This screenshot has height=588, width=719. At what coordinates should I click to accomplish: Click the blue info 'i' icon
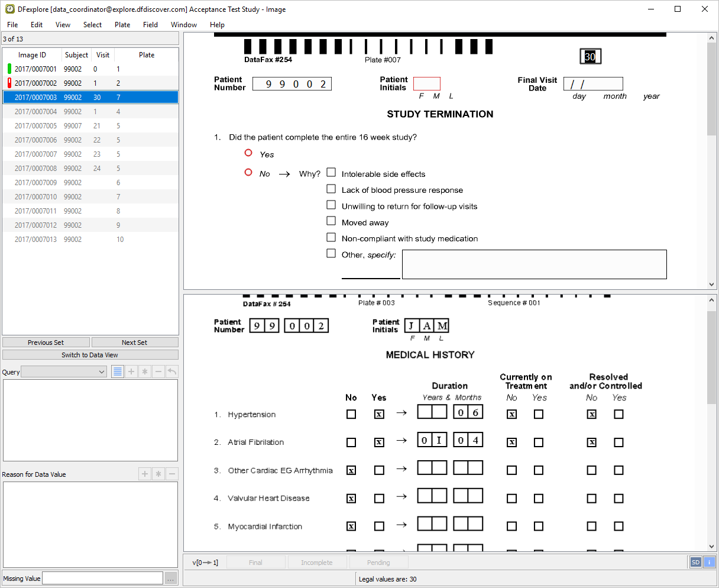click(x=709, y=563)
